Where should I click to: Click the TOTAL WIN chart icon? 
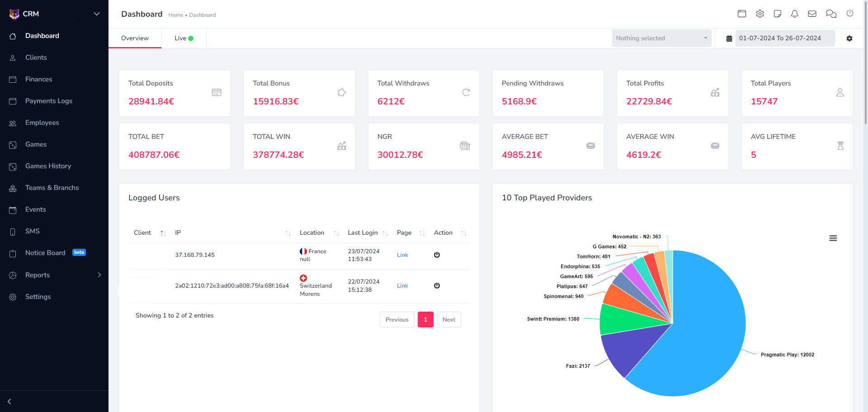[x=342, y=146]
